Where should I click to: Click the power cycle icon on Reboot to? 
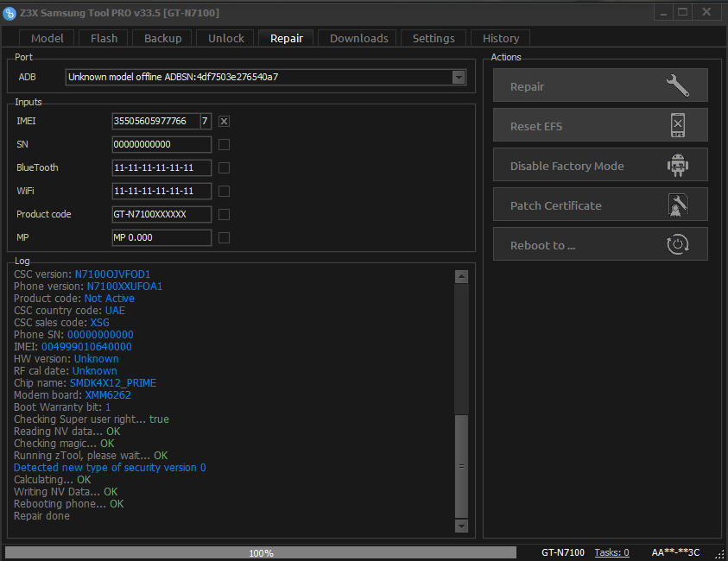(678, 244)
